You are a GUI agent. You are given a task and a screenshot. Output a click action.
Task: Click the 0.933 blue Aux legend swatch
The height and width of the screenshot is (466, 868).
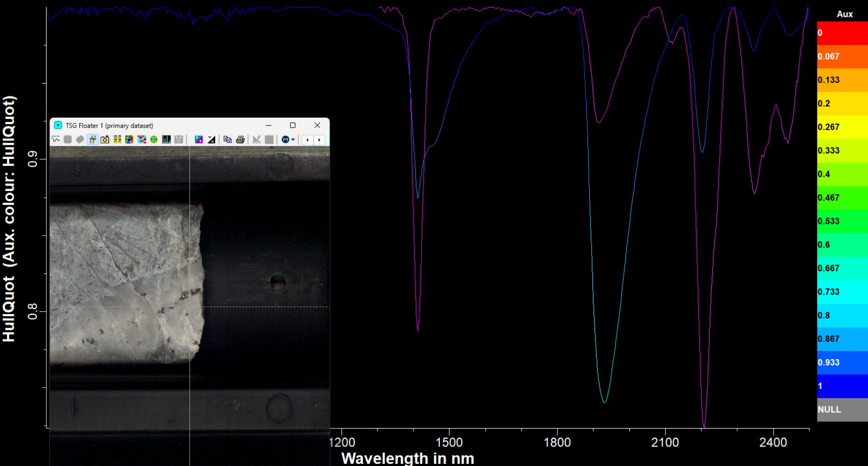pos(843,362)
